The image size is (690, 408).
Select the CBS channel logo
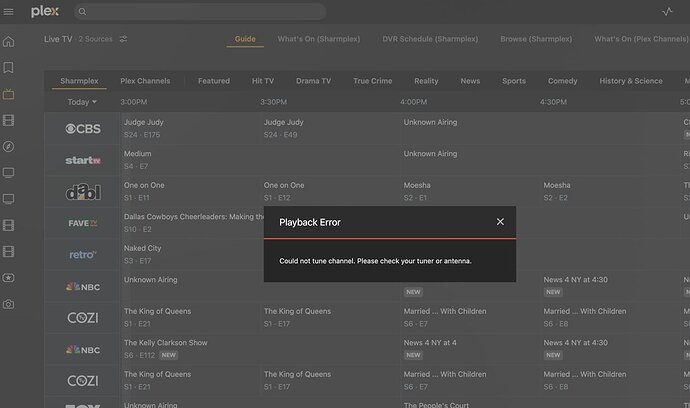(83, 129)
